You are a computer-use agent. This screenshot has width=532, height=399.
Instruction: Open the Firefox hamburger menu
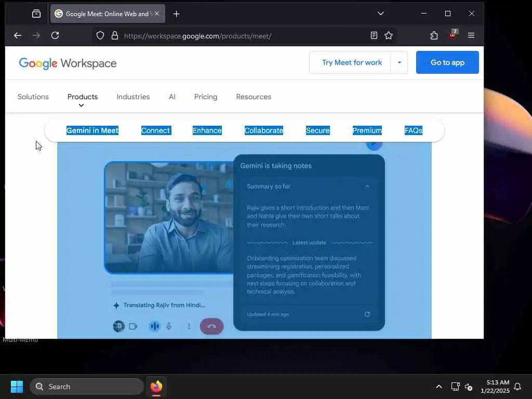[x=471, y=35]
